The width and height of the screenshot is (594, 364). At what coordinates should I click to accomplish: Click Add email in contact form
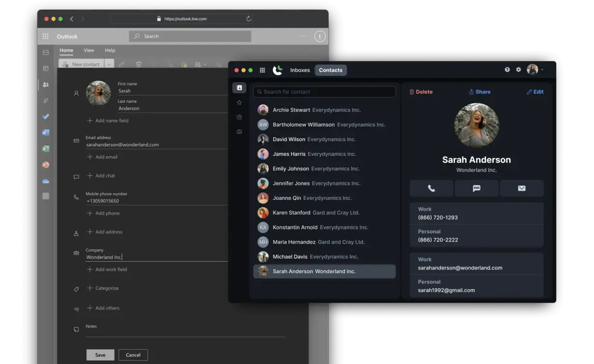(106, 157)
